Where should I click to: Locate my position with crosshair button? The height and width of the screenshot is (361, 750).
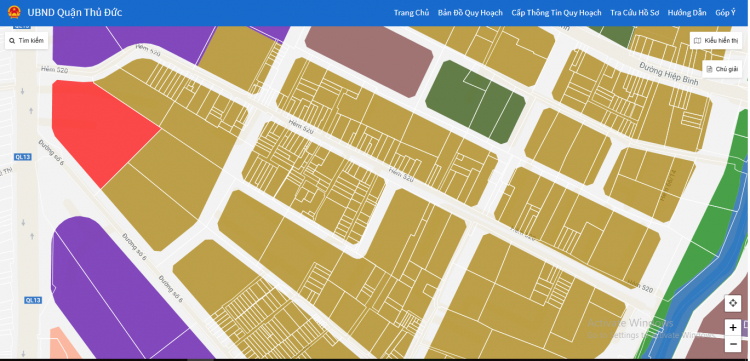(x=733, y=303)
